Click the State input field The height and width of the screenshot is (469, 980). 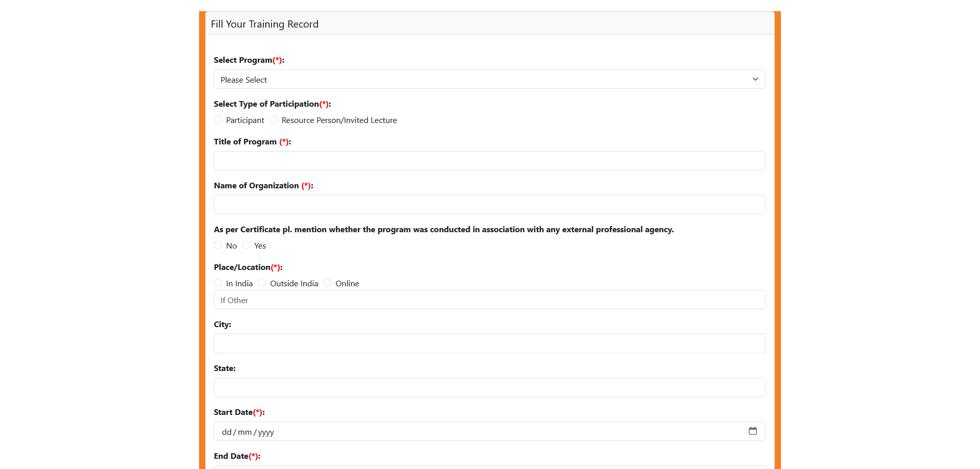489,387
